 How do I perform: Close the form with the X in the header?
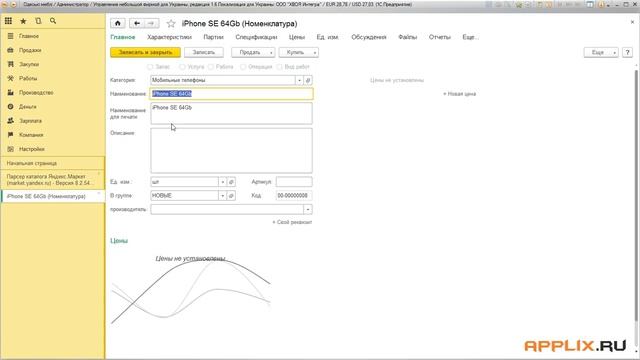pyautogui.click(x=632, y=22)
